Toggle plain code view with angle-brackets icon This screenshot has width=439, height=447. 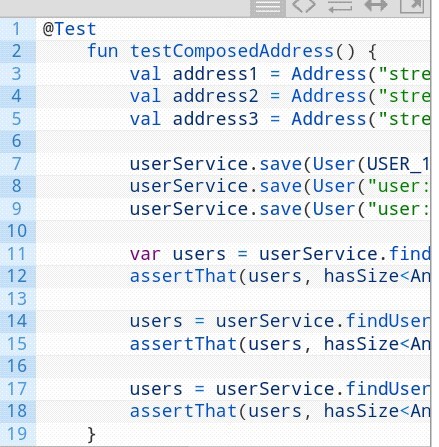tap(304, 6)
